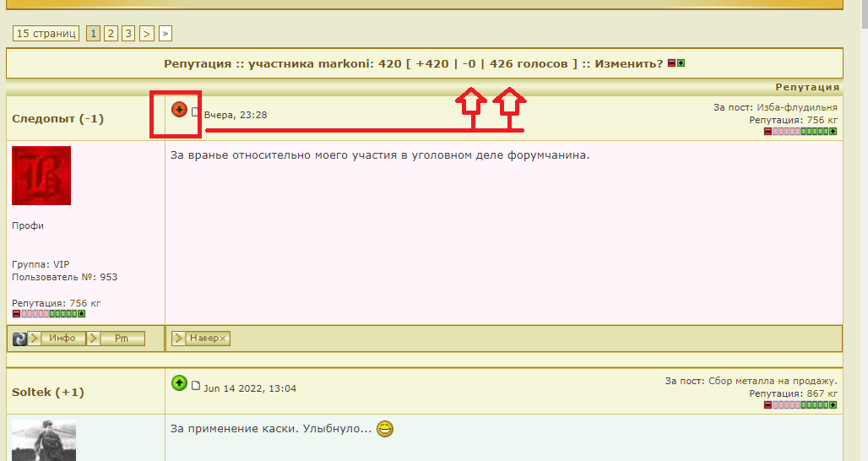Click +420 in the reputation header
Image resolution: width=868 pixels, height=461 pixels.
click(x=432, y=63)
